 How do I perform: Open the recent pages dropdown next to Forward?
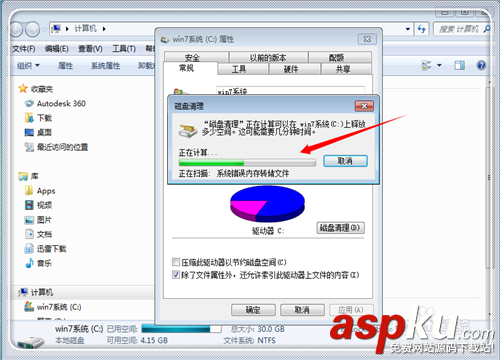pos(45,30)
